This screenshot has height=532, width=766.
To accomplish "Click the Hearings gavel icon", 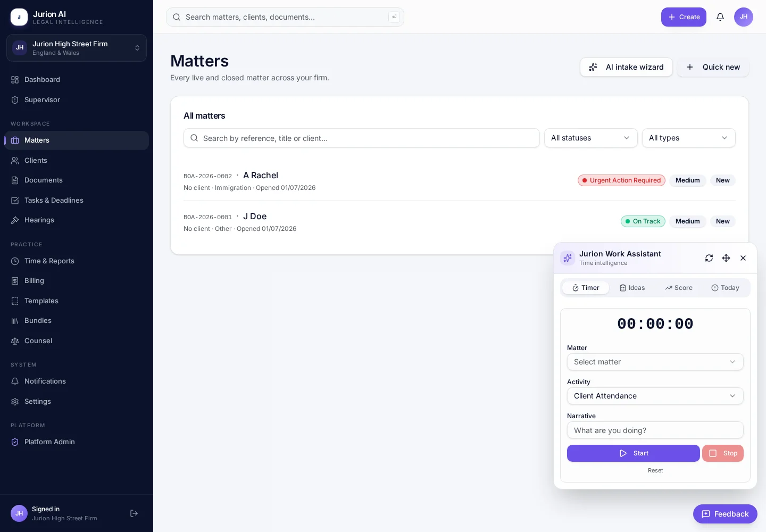I will 15,220.
